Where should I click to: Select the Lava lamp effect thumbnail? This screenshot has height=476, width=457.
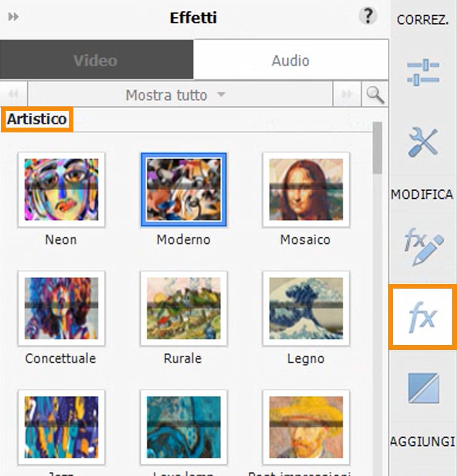pyautogui.click(x=184, y=427)
